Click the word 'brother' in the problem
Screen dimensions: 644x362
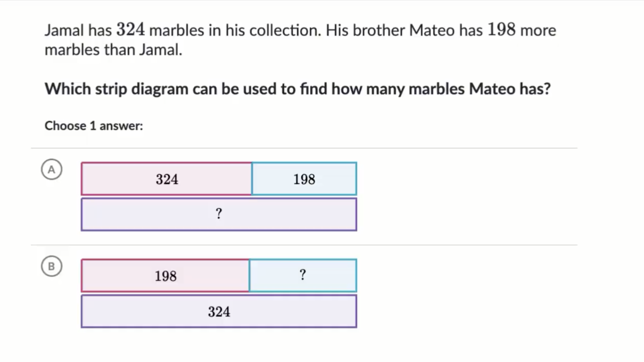pyautogui.click(x=378, y=30)
